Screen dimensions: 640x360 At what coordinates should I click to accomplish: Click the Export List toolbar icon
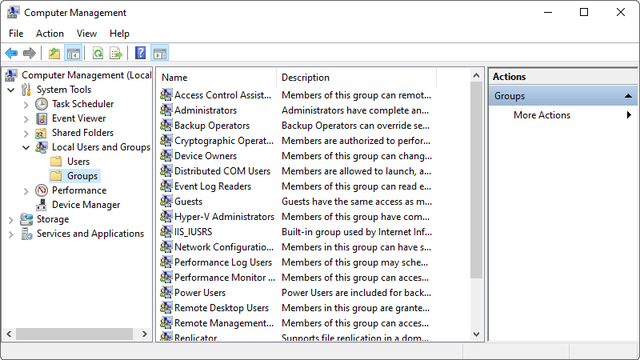pyautogui.click(x=116, y=53)
